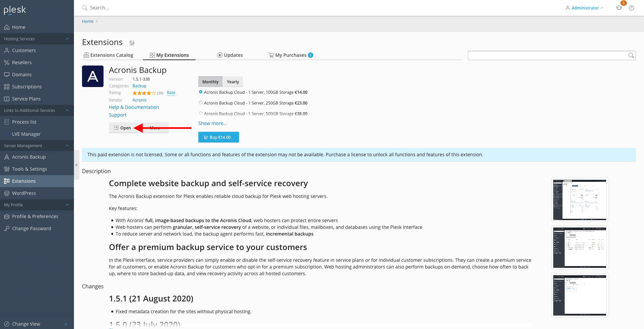Click Buy €14.00 button

(218, 137)
